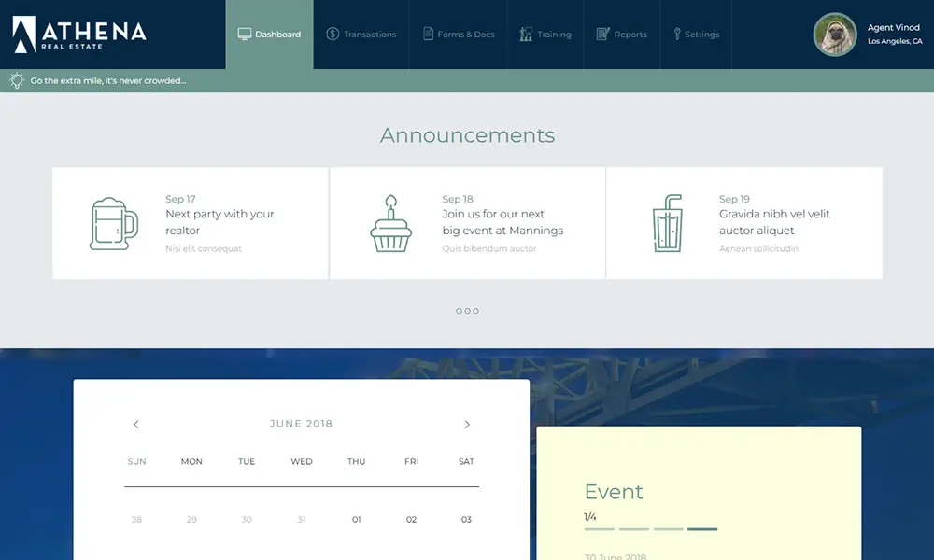Select the first announcements carousel dot
The height and width of the screenshot is (560, 934).
click(459, 311)
